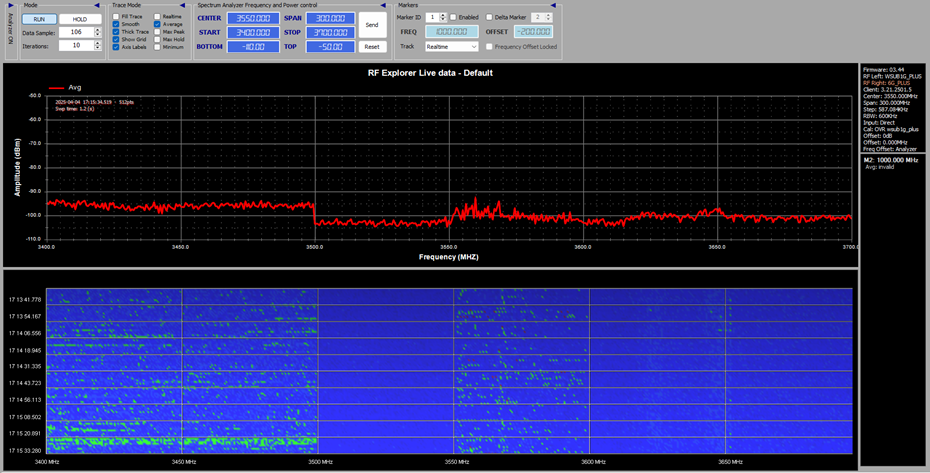Screen dimensions: 930x473
Task: Check the marker Enabled checkbox
Action: coord(452,17)
